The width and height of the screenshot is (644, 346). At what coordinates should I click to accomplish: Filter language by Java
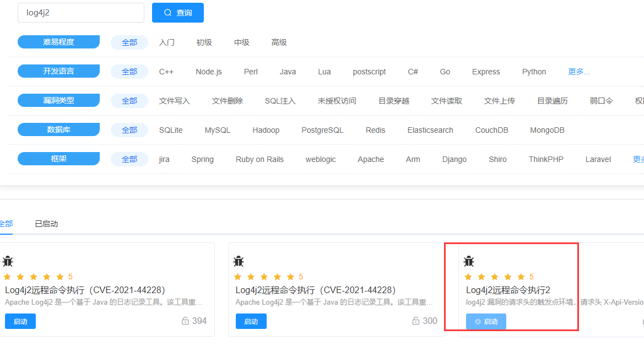[x=288, y=72]
